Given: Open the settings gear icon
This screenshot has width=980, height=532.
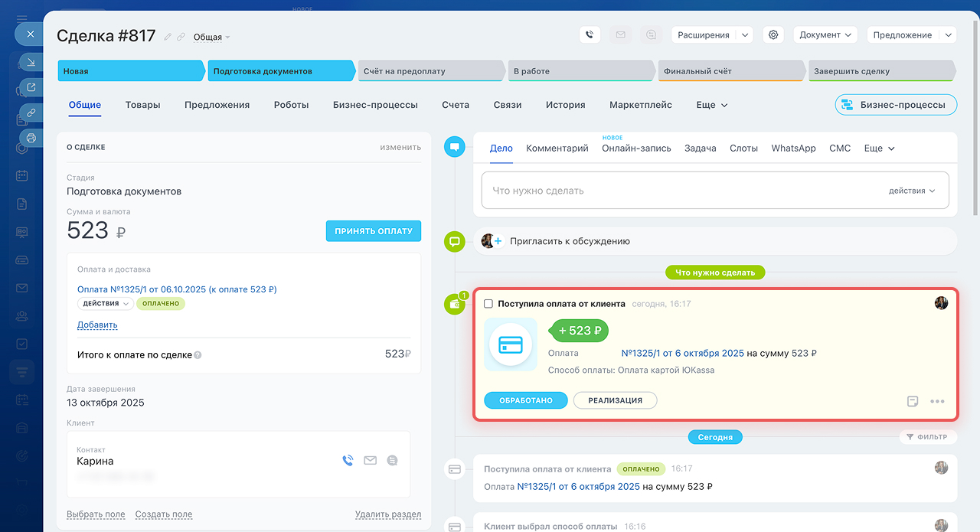Looking at the screenshot, I should pos(773,34).
